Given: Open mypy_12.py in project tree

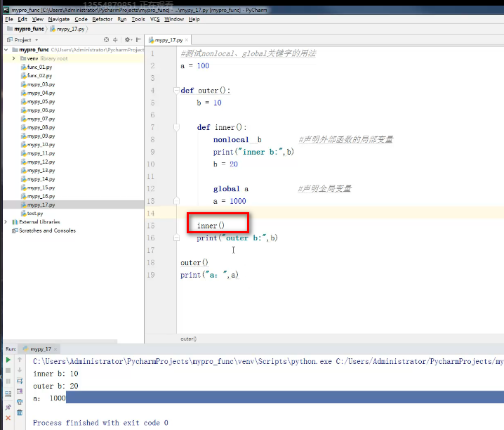Looking at the screenshot, I should pyautogui.click(x=38, y=162).
